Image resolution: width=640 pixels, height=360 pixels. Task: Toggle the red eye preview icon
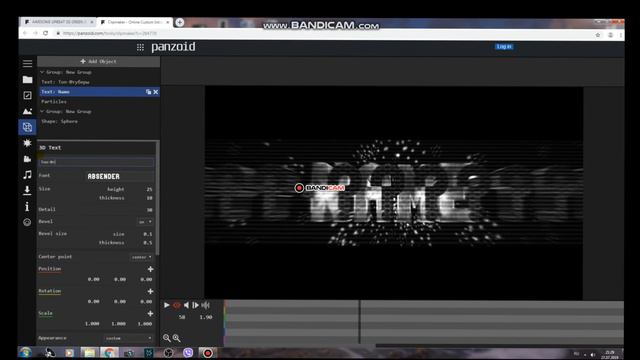click(177, 305)
